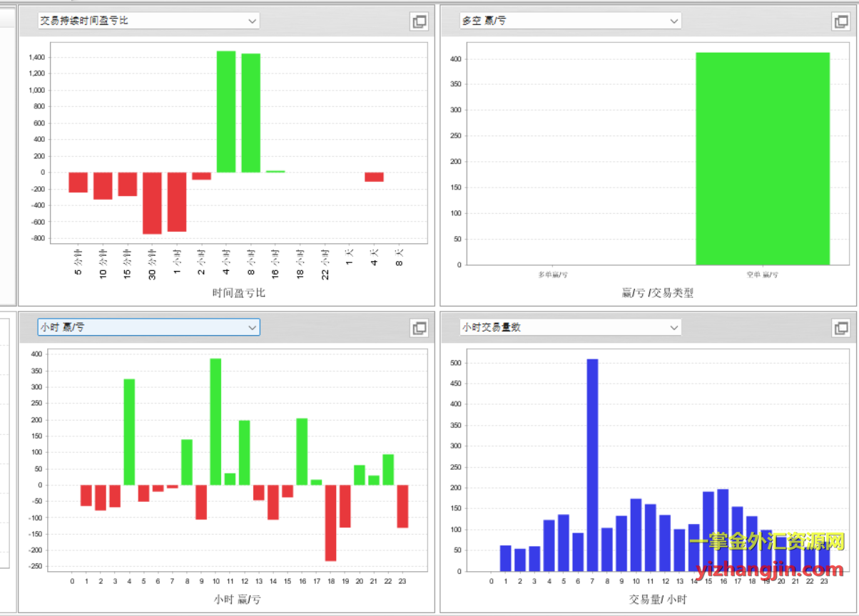Image resolution: width=859 pixels, height=616 pixels.
Task: Click the 空单 赢/亏 category label
Action: pos(763,274)
